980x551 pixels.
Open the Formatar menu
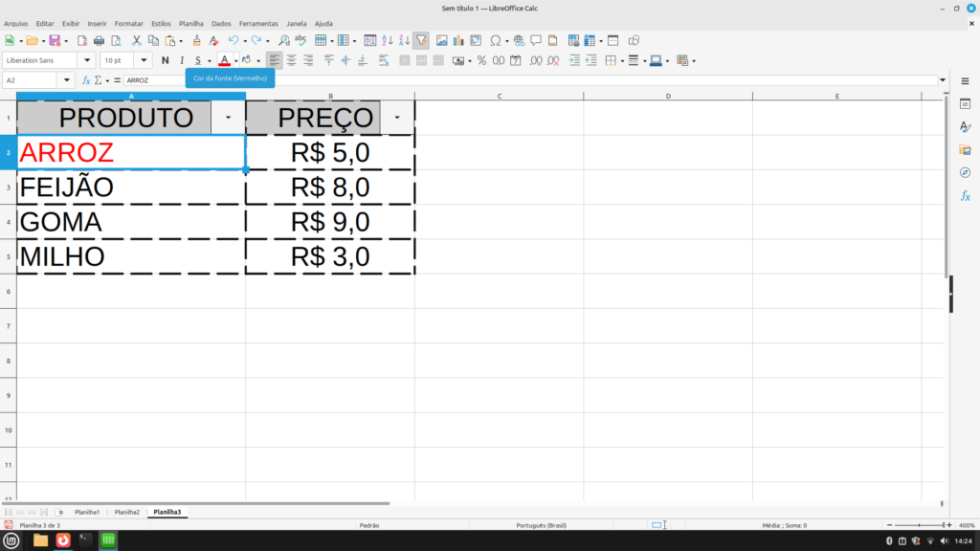(x=128, y=23)
